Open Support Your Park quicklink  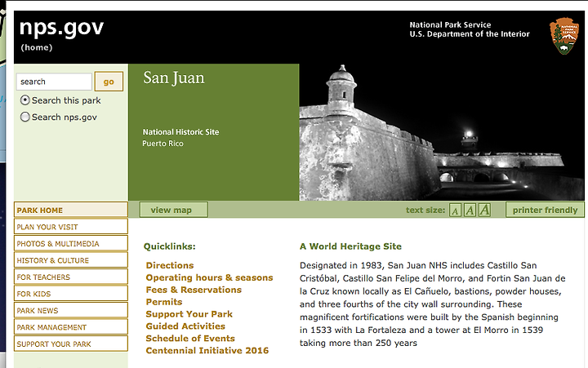point(189,314)
